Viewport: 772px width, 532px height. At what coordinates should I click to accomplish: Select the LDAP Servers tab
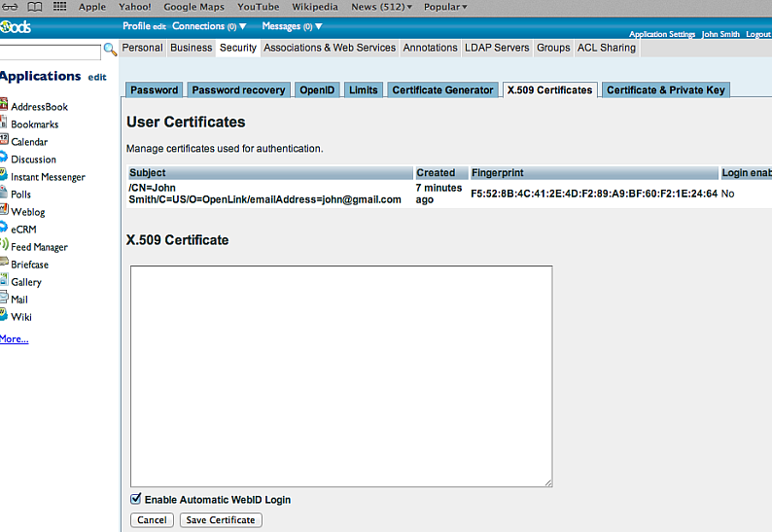pyautogui.click(x=496, y=48)
